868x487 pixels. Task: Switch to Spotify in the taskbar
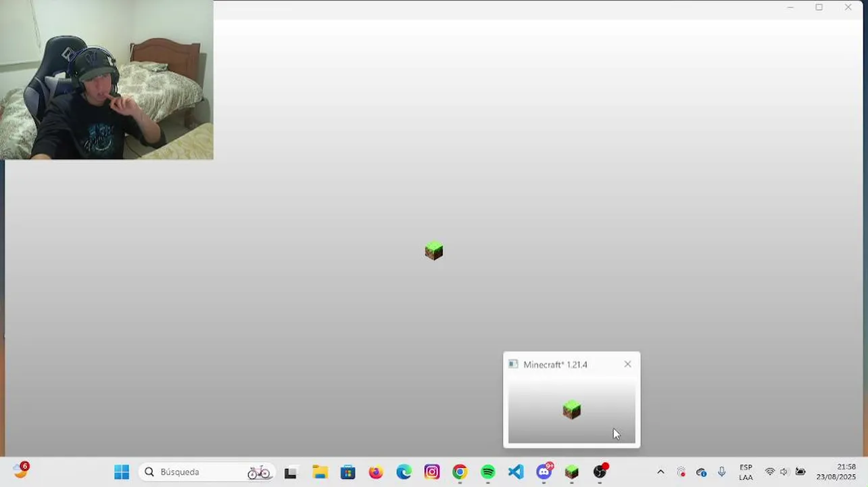click(488, 472)
